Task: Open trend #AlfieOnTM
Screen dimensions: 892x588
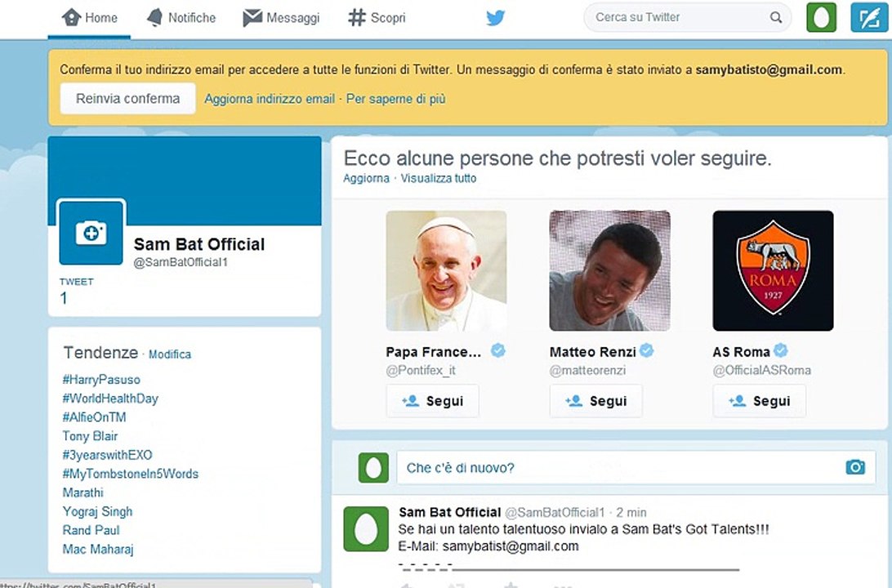Action: 95,416
